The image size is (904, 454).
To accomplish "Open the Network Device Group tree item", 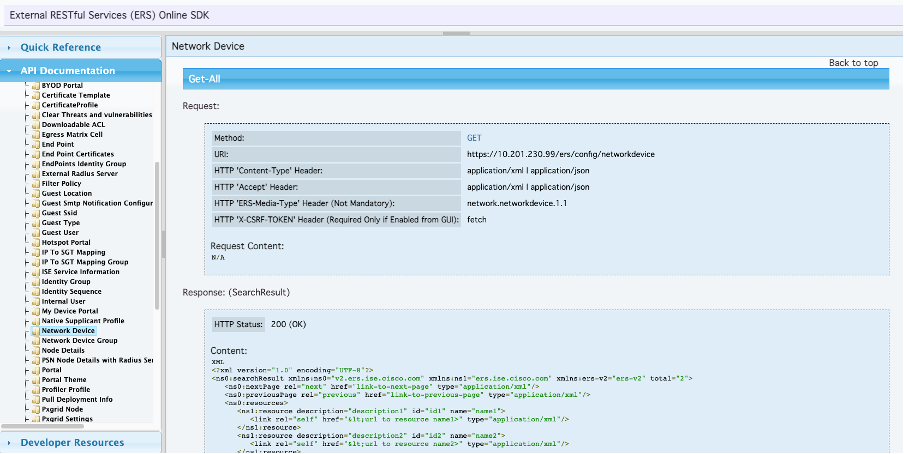I will [x=80, y=341].
